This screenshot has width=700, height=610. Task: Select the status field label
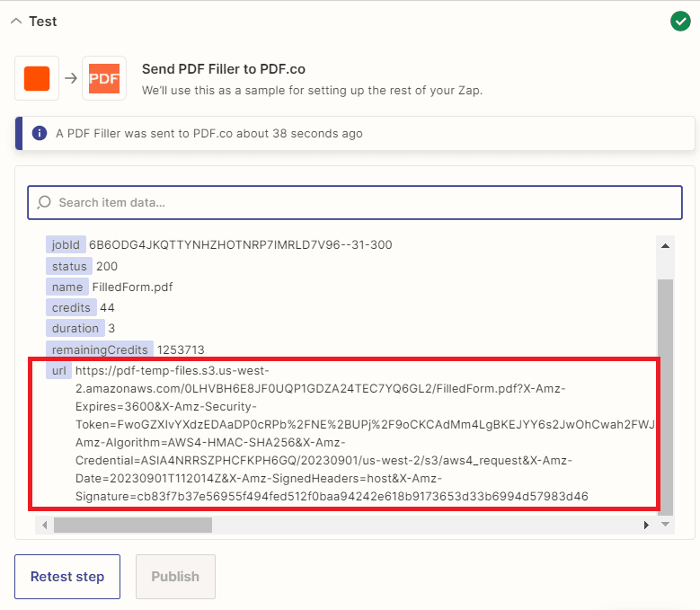[69, 266]
